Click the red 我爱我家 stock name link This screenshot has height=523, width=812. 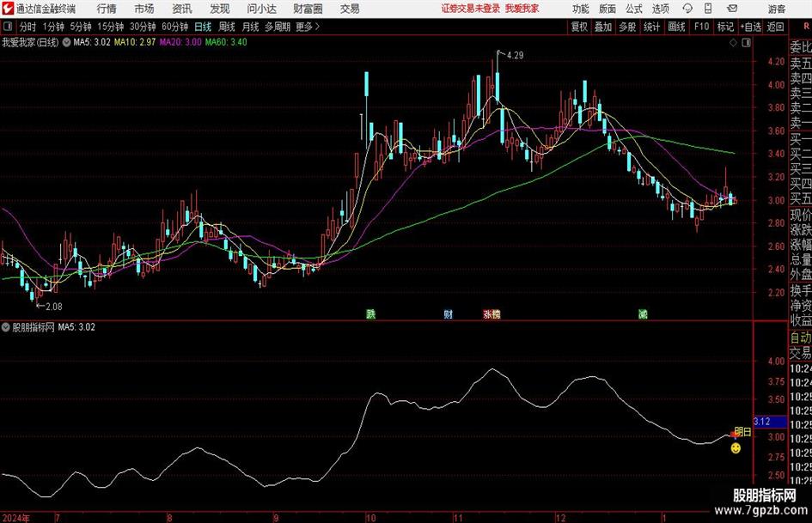[522, 9]
